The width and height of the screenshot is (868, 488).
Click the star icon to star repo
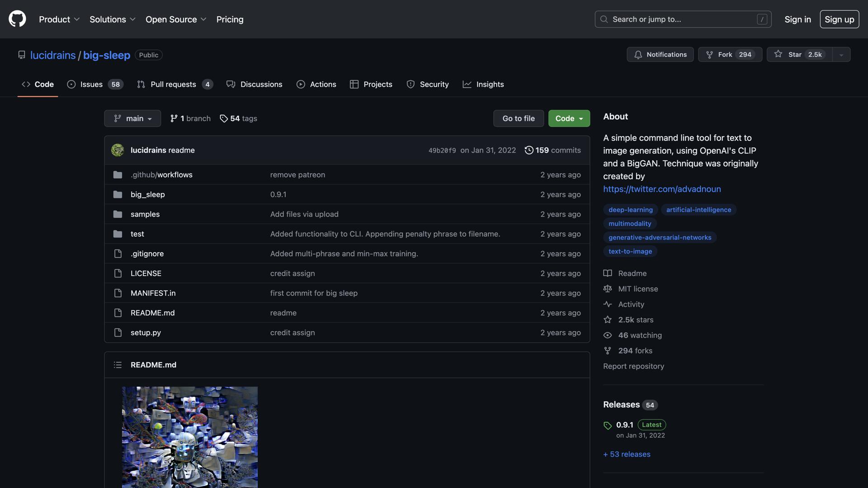tap(778, 54)
